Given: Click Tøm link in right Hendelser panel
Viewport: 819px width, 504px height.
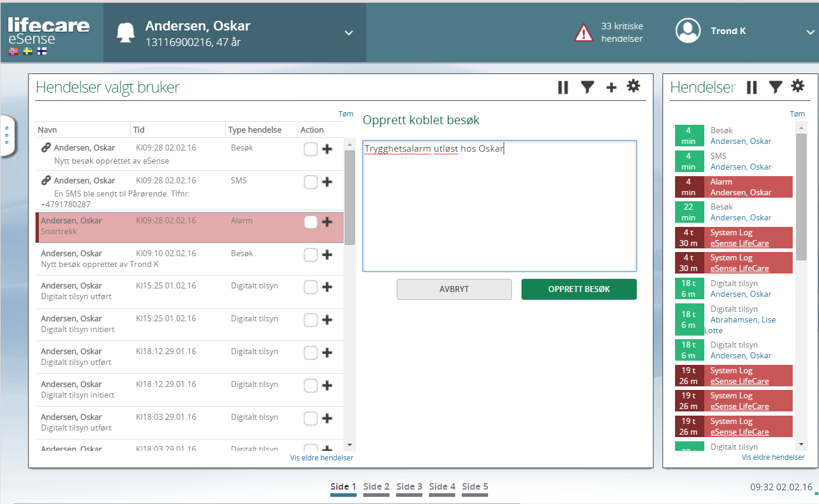Looking at the screenshot, I should click(797, 114).
